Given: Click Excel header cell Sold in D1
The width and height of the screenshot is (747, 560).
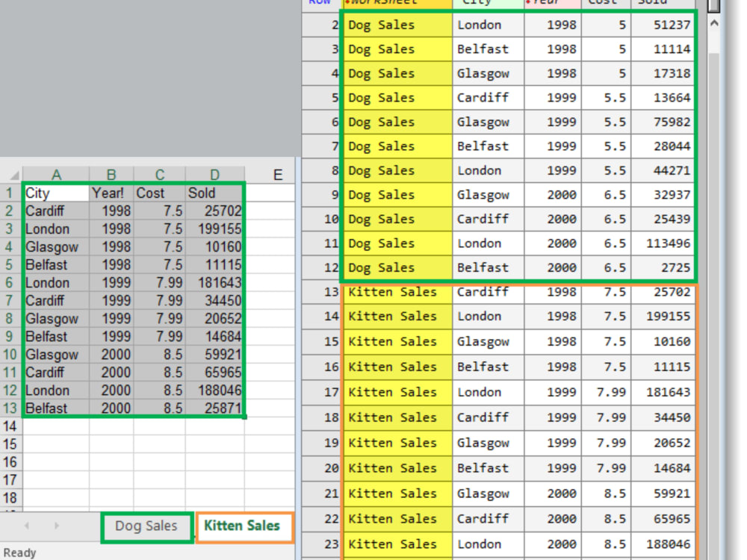Looking at the screenshot, I should tap(215, 193).
